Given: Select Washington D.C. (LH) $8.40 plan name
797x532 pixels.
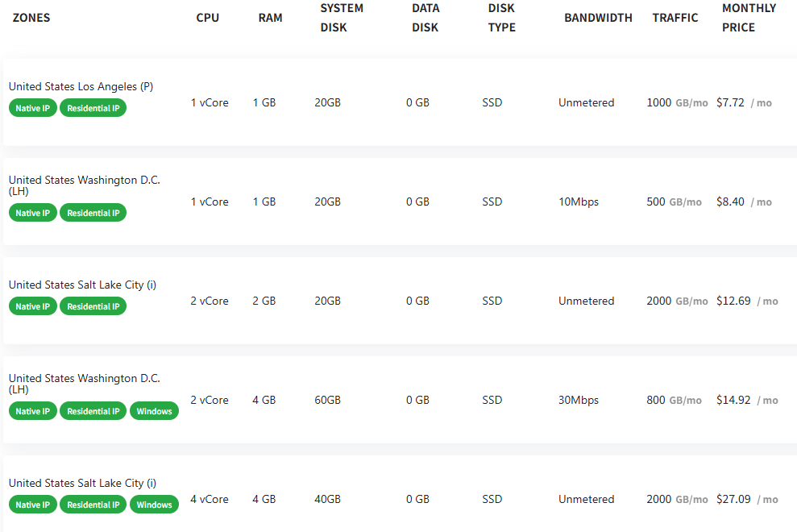Looking at the screenshot, I should (x=85, y=185).
